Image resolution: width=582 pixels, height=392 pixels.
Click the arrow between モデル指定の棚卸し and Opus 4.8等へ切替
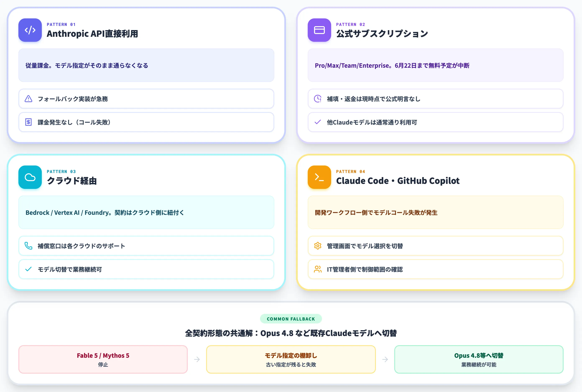pos(385,359)
